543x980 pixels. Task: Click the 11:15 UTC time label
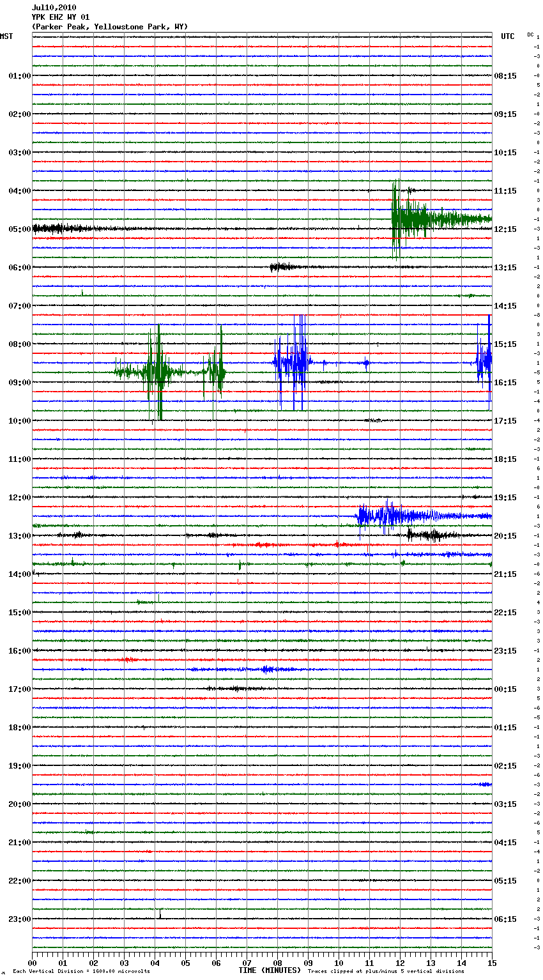click(x=505, y=191)
